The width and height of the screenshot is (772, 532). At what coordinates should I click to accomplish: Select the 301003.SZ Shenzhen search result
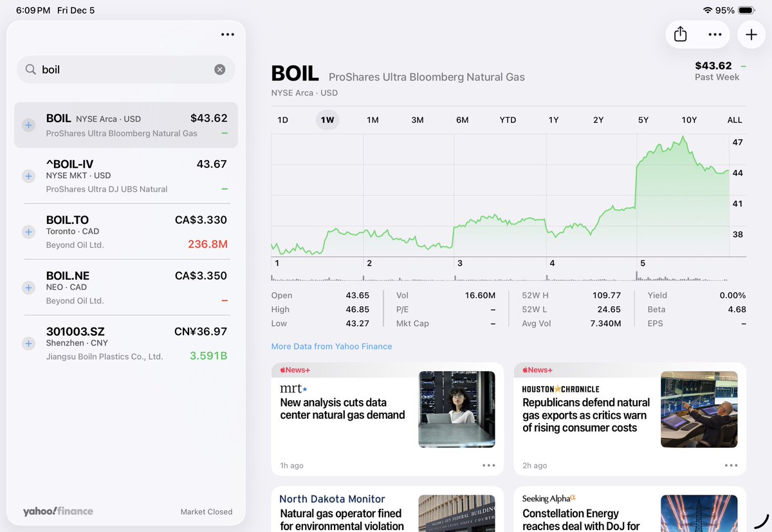[126, 344]
